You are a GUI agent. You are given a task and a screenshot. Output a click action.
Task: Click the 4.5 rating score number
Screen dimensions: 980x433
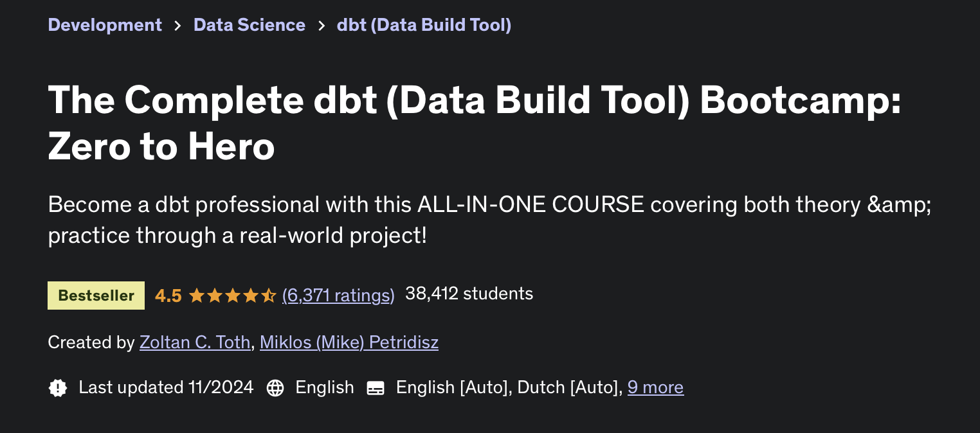(x=168, y=296)
